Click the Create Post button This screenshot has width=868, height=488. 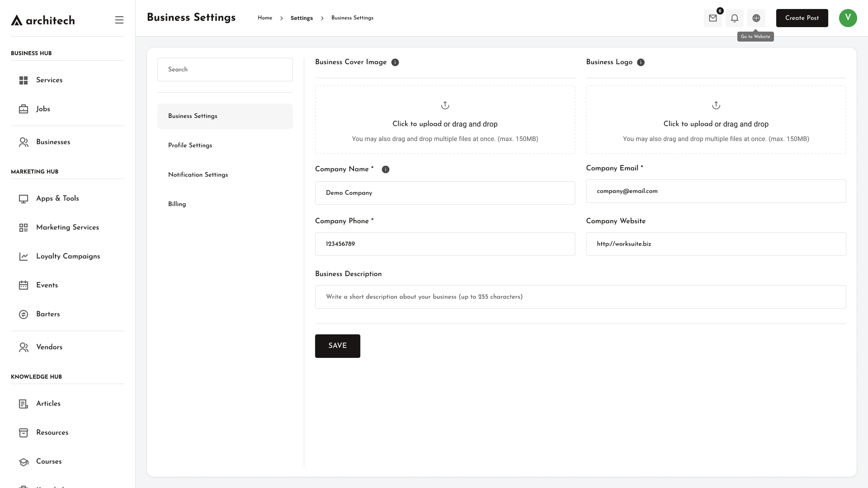click(802, 18)
